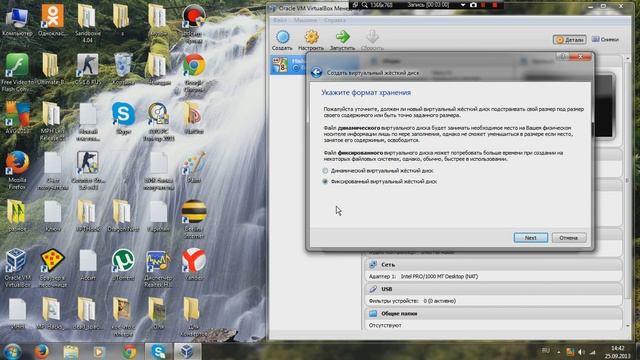Click the Отсутствуют text under Общие папки
This screenshot has width=640, height=360.
[385, 325]
